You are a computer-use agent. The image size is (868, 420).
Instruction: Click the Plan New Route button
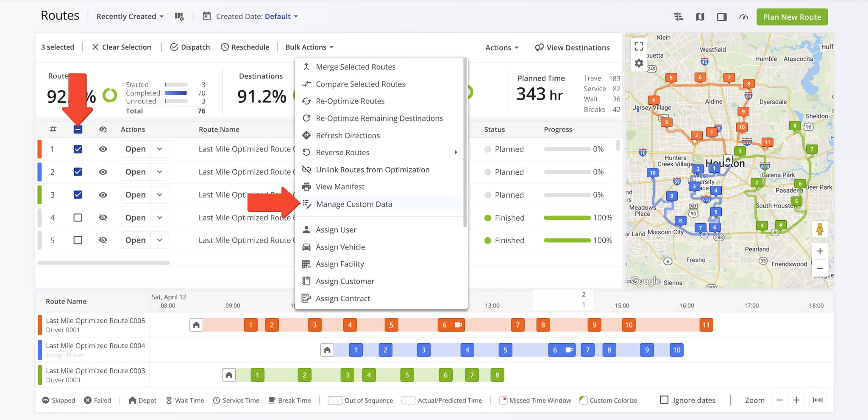coord(792,17)
